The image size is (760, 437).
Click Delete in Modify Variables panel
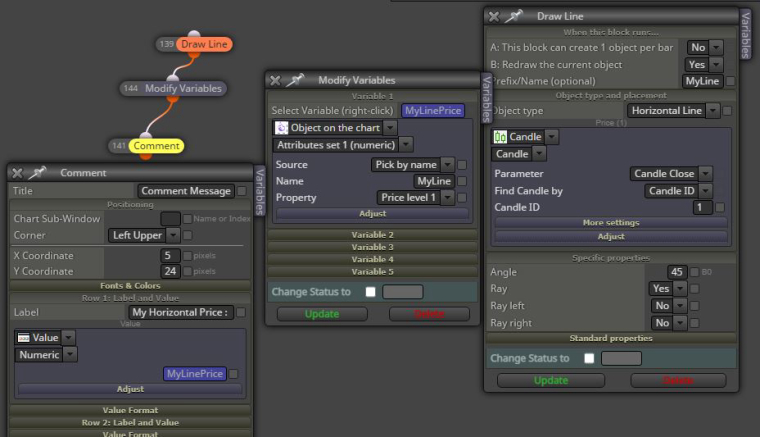[429, 314]
